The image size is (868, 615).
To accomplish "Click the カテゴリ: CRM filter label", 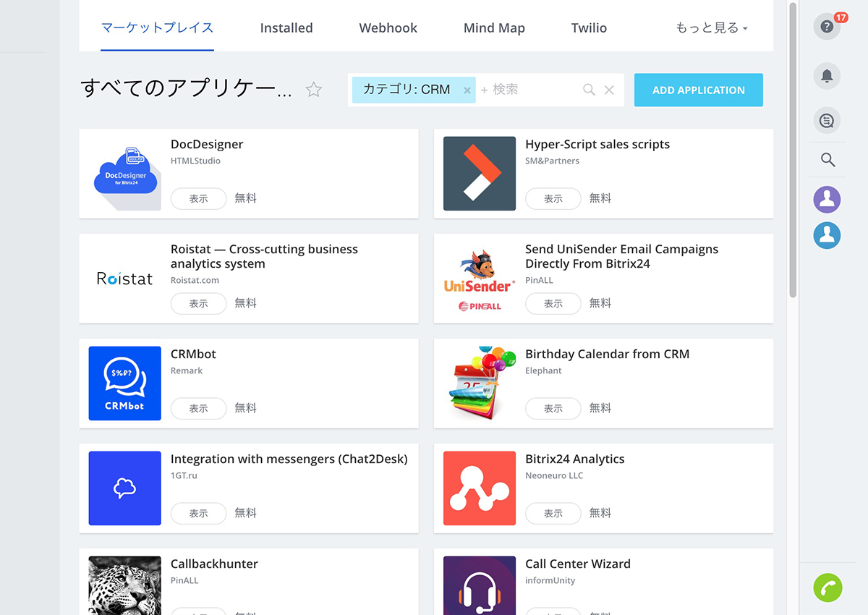I will (x=407, y=90).
